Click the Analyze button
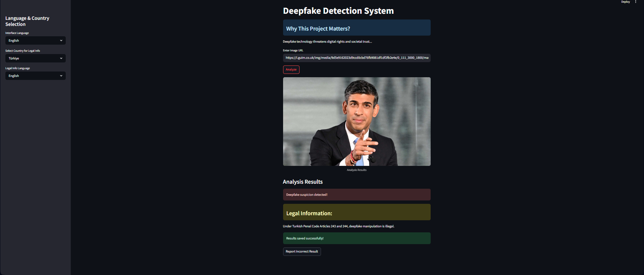Viewport: 644px width, 275px height. click(291, 70)
